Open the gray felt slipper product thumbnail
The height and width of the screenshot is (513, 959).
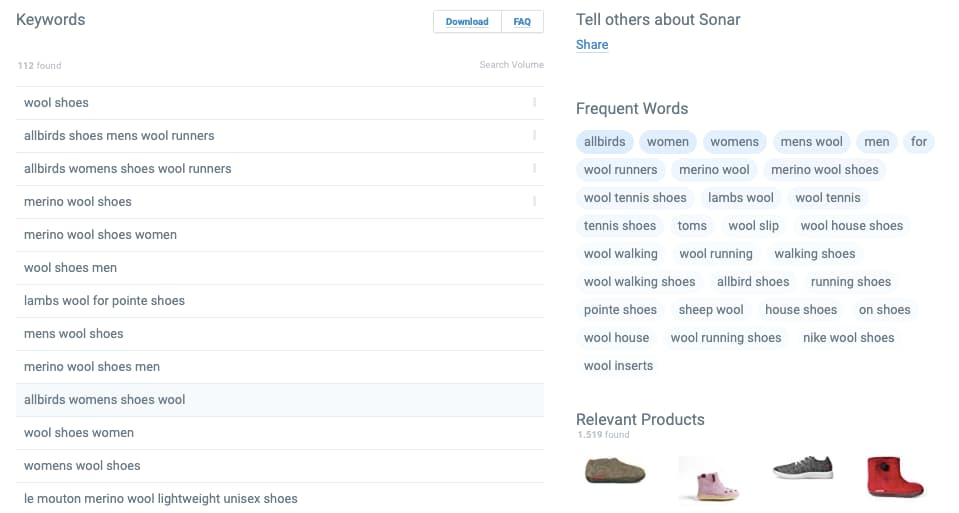(615, 471)
